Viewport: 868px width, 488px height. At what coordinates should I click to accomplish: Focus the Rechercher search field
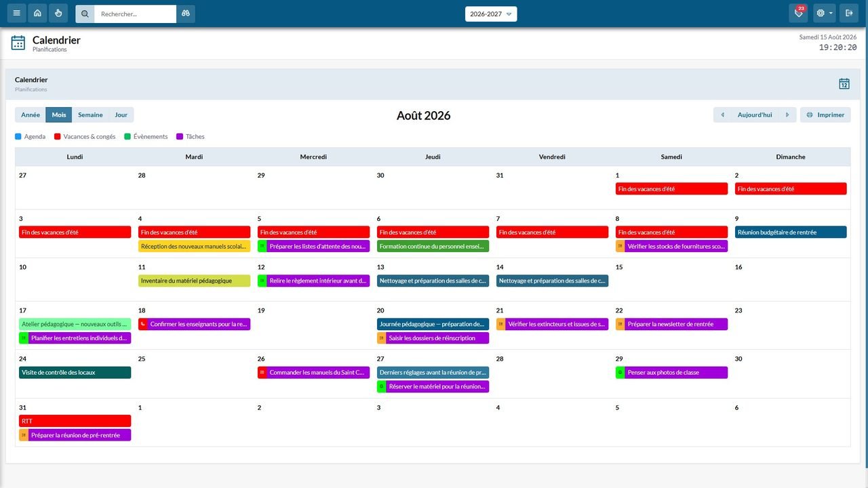point(135,14)
